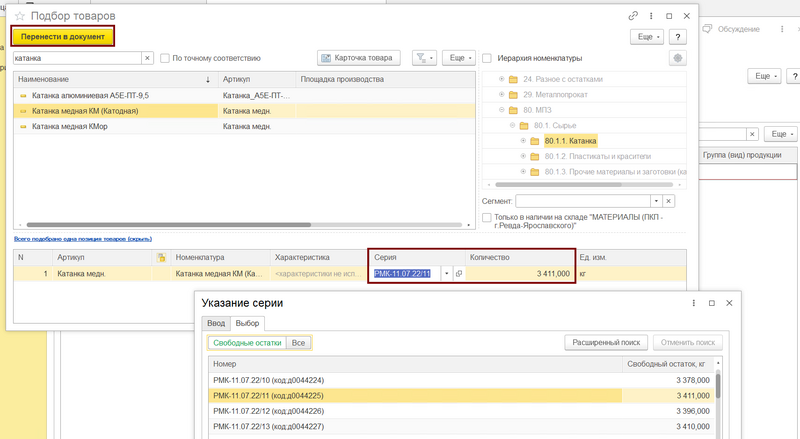Click Перенести в документ button
The image size is (800, 439).
pos(63,37)
